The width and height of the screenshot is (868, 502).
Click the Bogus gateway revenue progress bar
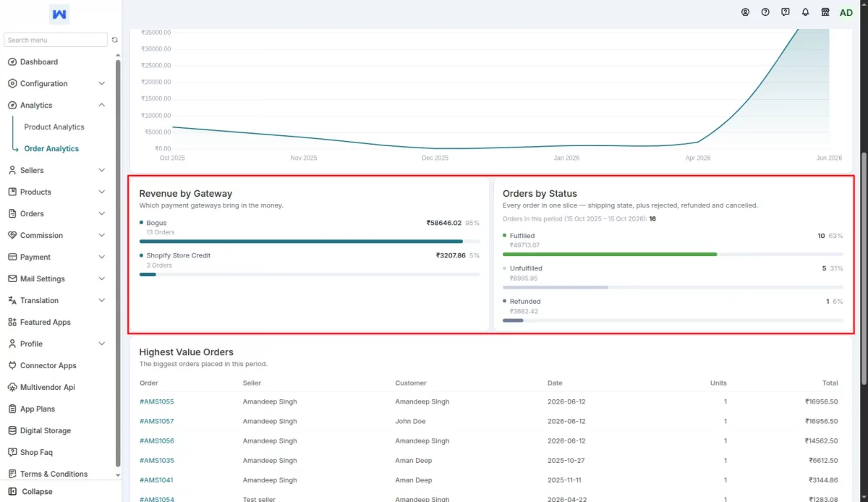(310, 242)
